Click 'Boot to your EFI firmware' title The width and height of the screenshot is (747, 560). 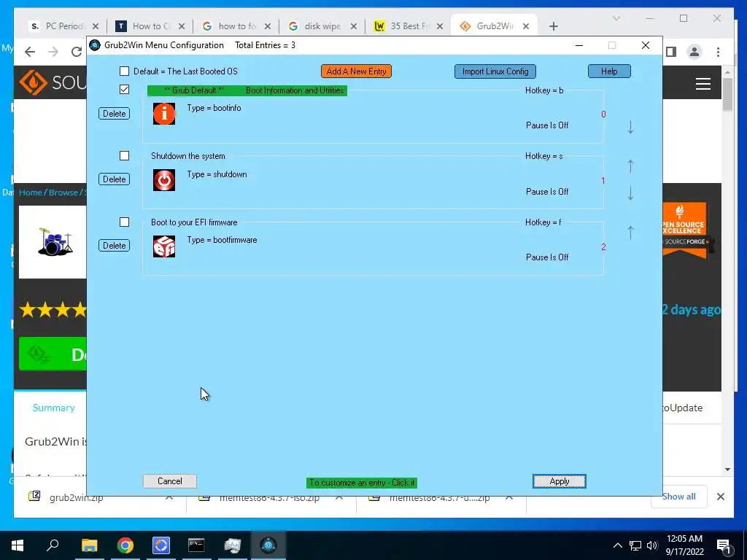[x=194, y=222]
